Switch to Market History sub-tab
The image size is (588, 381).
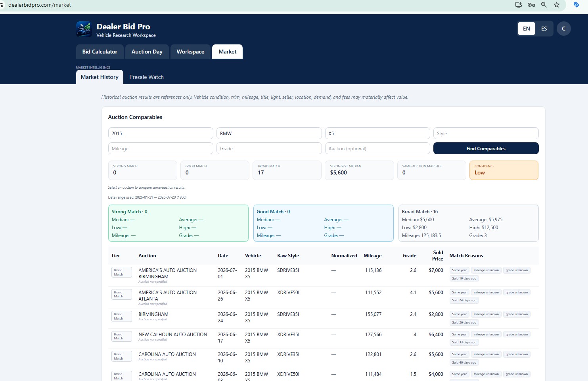coord(100,77)
